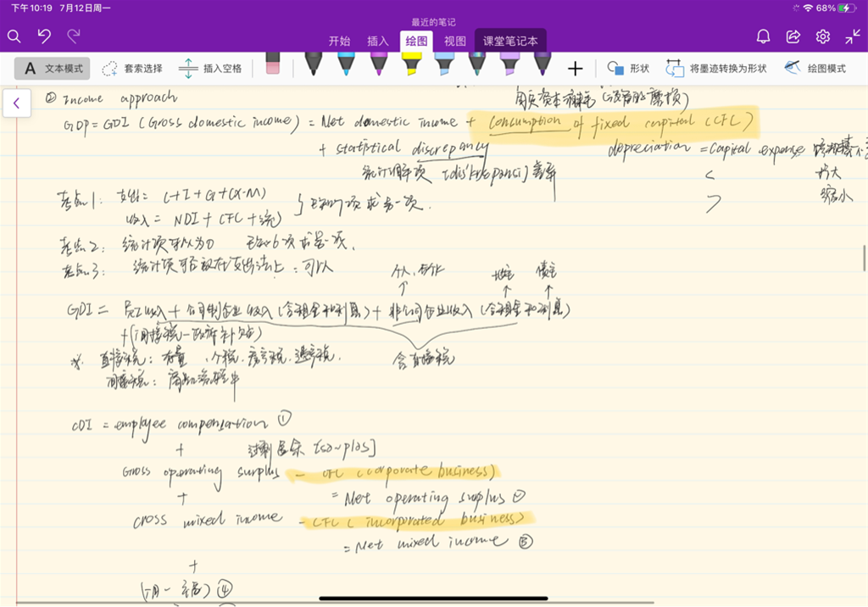Select the eraser tool
The height and width of the screenshot is (607, 868).
272,66
